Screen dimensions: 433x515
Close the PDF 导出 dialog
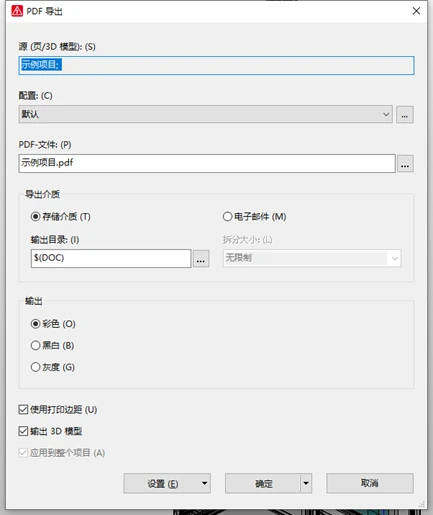[x=416, y=11]
